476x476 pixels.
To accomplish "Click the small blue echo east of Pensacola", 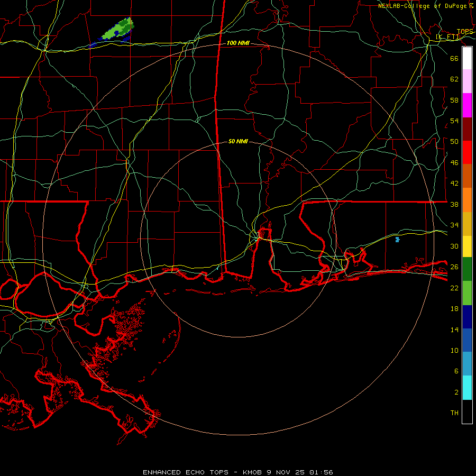I will pyautogui.click(x=397, y=240).
